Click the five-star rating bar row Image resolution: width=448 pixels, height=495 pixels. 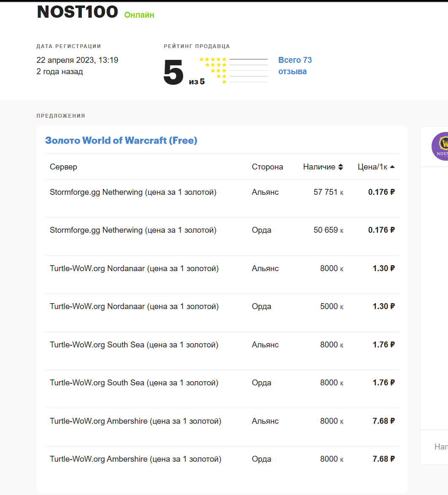pyautogui.click(x=233, y=59)
